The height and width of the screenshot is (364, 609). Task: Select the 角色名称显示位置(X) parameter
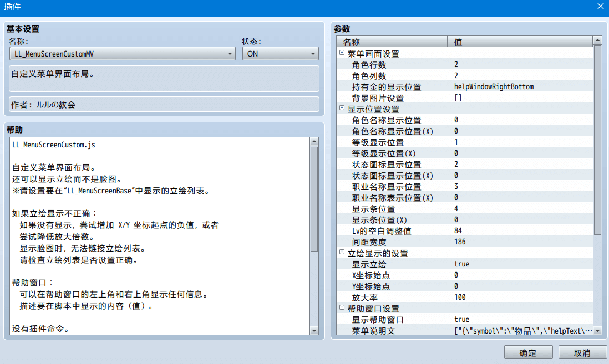(x=465, y=131)
